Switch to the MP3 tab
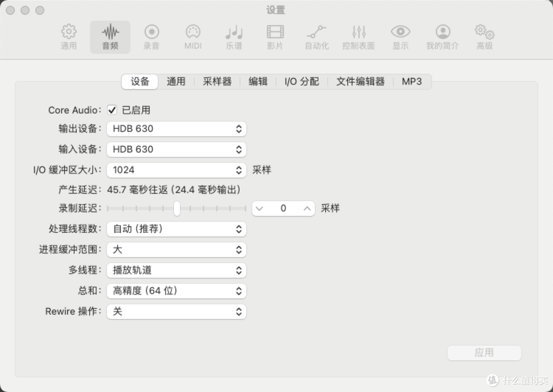 point(412,82)
